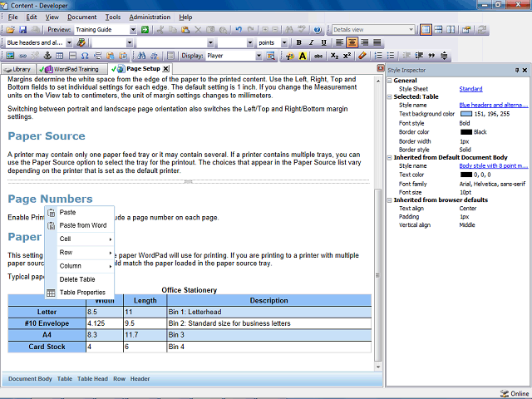Click the eraser clear formatting icon

(362, 56)
